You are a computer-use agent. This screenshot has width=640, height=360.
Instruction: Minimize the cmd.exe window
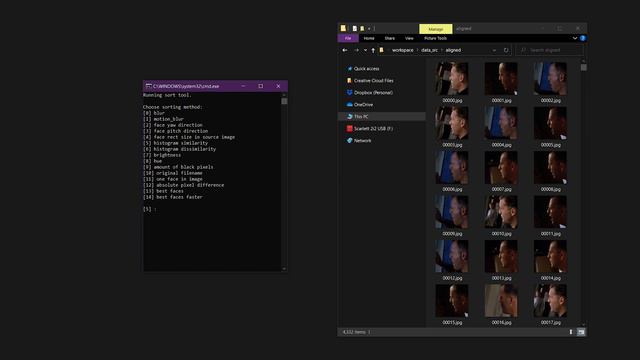243,86
